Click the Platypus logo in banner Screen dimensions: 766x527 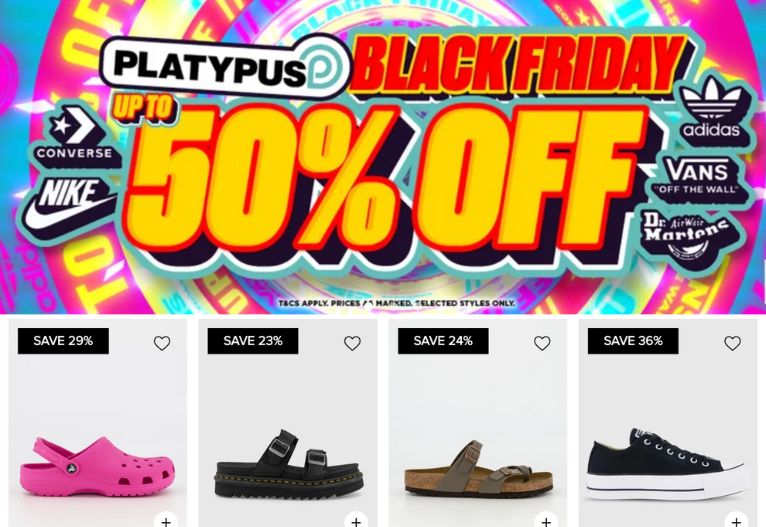pos(225,66)
